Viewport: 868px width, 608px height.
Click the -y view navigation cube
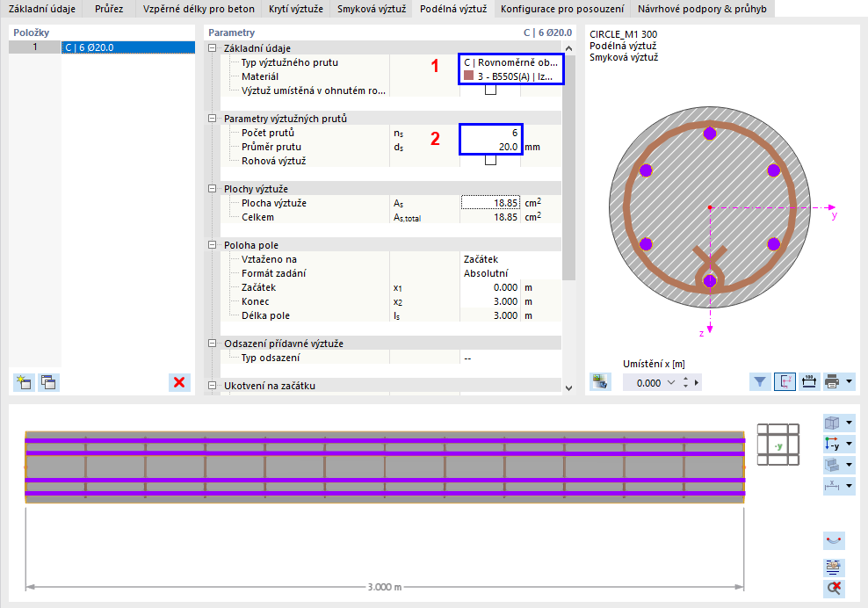pos(778,445)
